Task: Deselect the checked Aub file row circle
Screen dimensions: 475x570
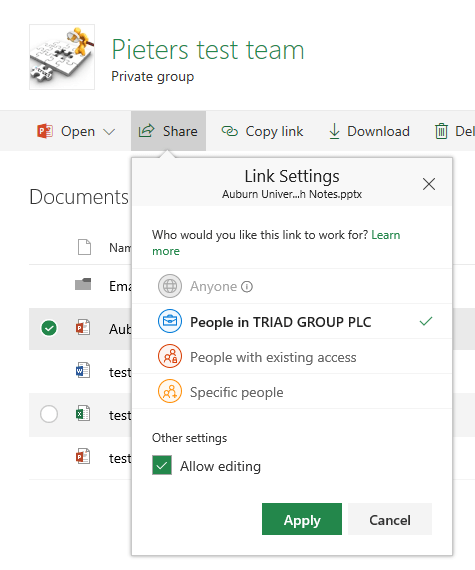Action: [49, 328]
